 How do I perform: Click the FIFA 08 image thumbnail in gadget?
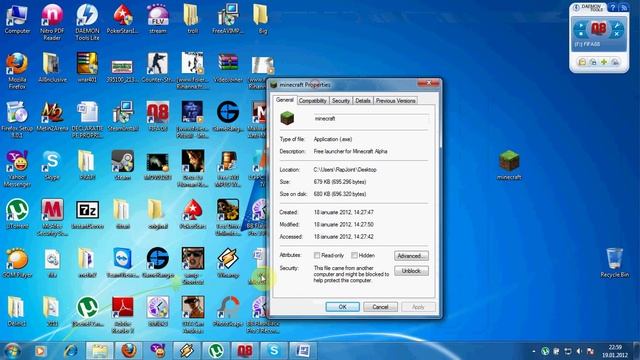(x=599, y=29)
